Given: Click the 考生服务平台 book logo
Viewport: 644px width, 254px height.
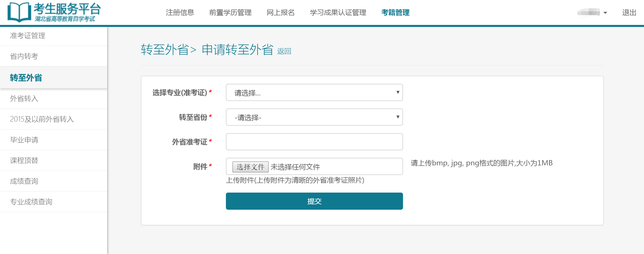Looking at the screenshot, I should [19, 12].
